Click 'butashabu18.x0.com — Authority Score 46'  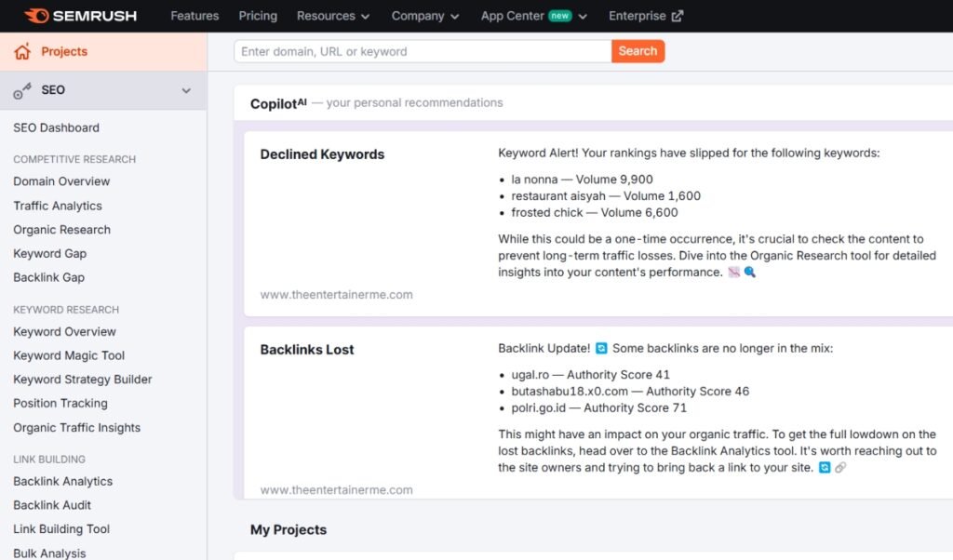click(630, 391)
